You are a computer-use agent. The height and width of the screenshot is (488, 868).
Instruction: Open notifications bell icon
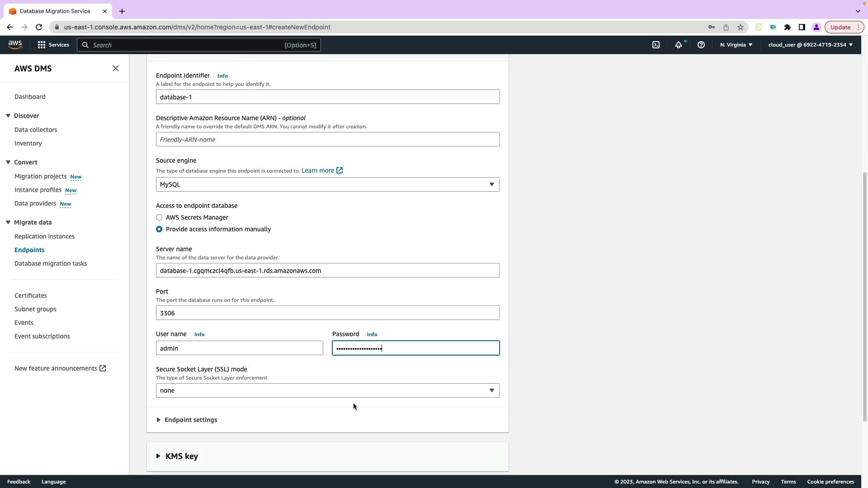click(x=678, y=45)
